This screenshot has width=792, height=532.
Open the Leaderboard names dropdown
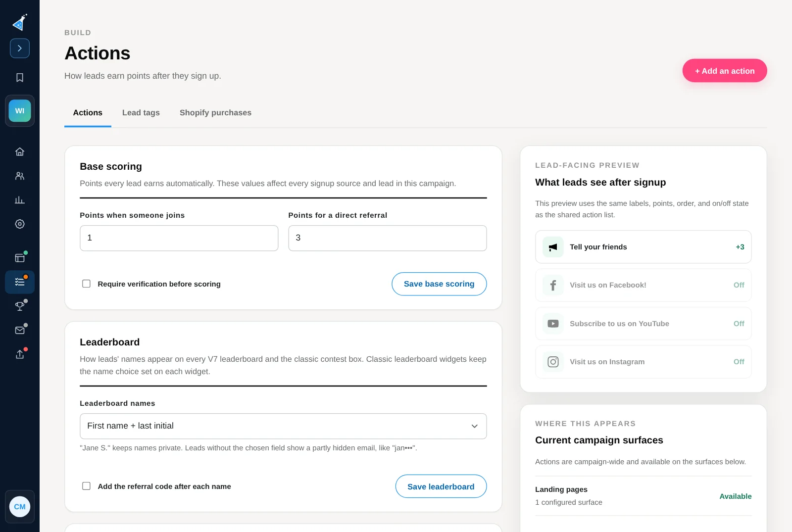[283, 426]
